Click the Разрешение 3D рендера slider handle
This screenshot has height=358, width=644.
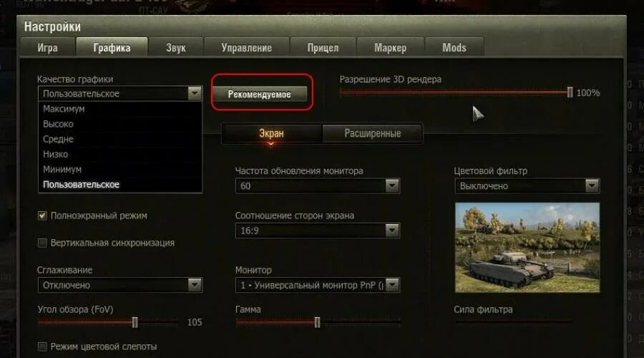coord(570,92)
